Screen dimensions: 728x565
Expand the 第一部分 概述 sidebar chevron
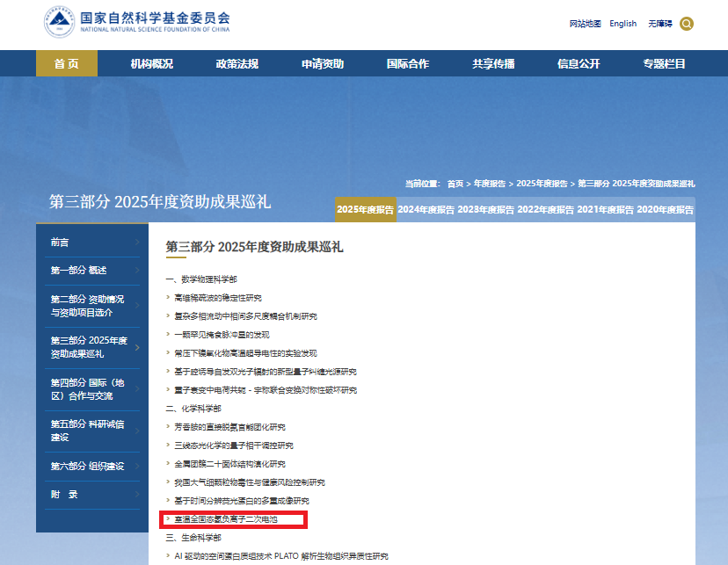(137, 270)
